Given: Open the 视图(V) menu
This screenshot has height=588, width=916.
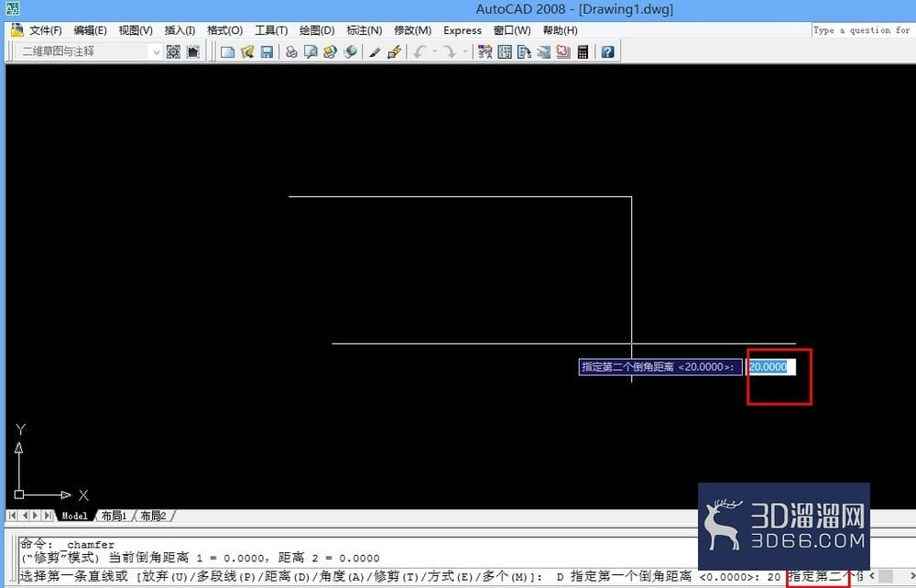Looking at the screenshot, I should (136, 30).
